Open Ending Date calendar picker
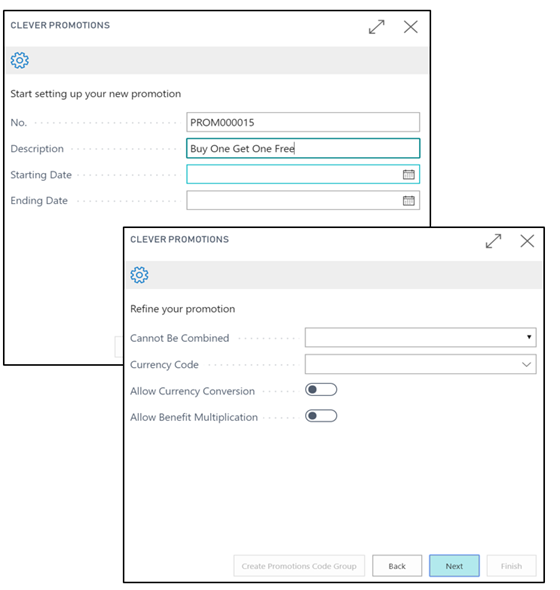The height and width of the screenshot is (590, 560). click(408, 201)
